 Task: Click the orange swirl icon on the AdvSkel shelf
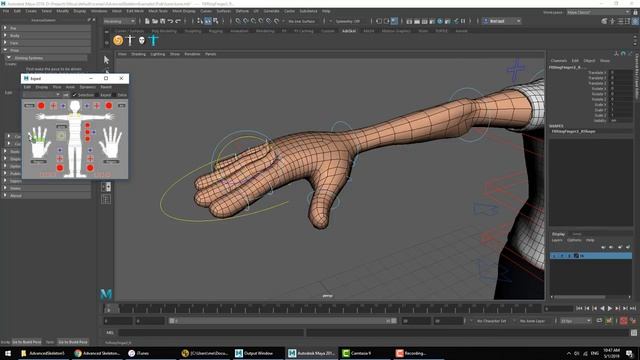118,40
